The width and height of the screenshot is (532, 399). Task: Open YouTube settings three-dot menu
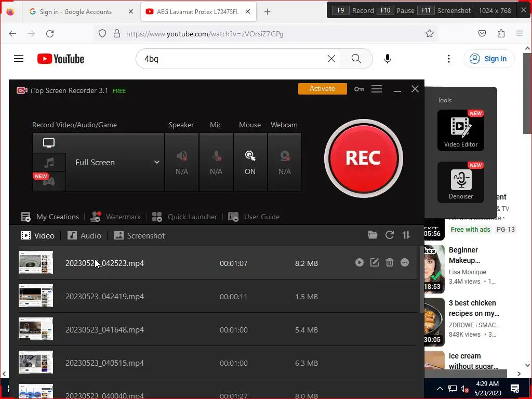point(448,59)
